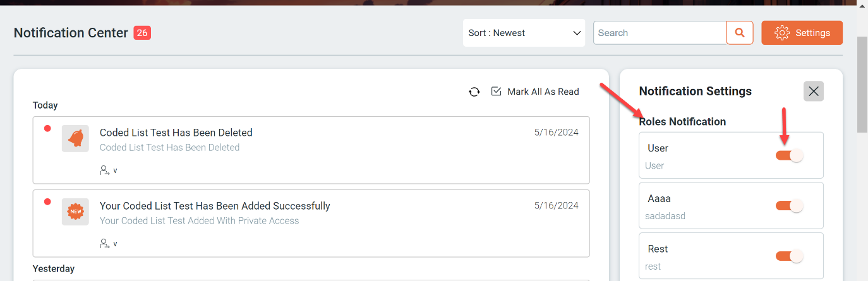Image resolution: width=868 pixels, height=281 pixels.
Task: Disable the User role notification toggle
Action: click(789, 155)
